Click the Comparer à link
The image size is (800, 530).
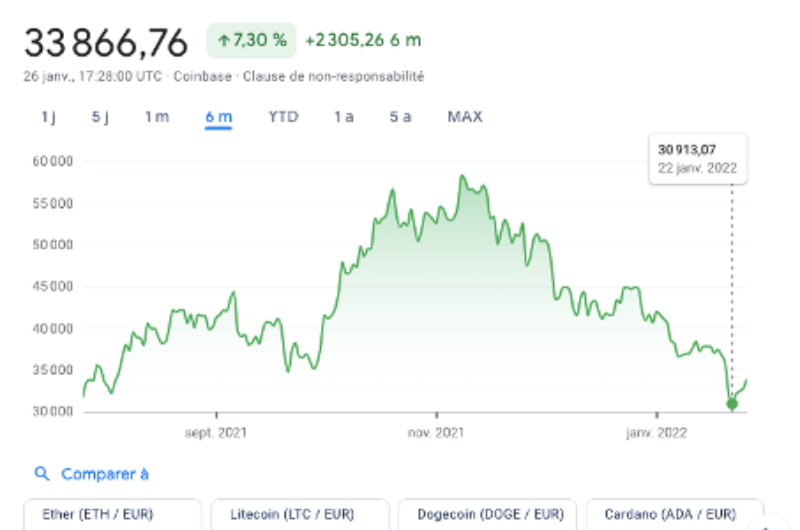tap(104, 474)
